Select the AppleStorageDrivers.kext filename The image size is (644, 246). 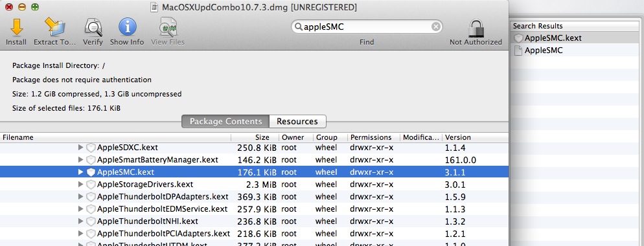pos(145,184)
